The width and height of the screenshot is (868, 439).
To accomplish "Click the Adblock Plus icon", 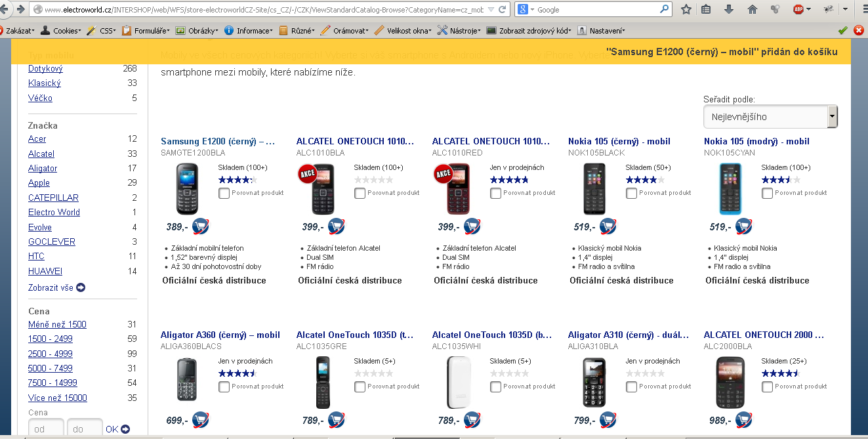I will [798, 9].
